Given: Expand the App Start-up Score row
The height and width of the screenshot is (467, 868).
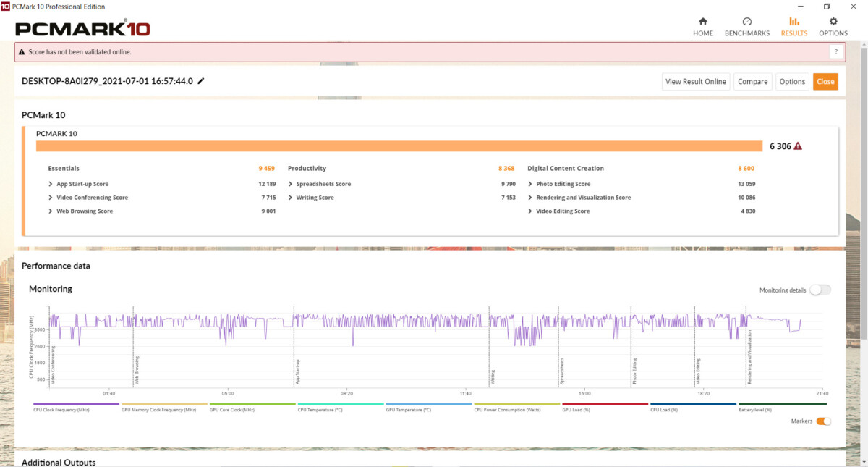Looking at the screenshot, I should [x=51, y=184].
